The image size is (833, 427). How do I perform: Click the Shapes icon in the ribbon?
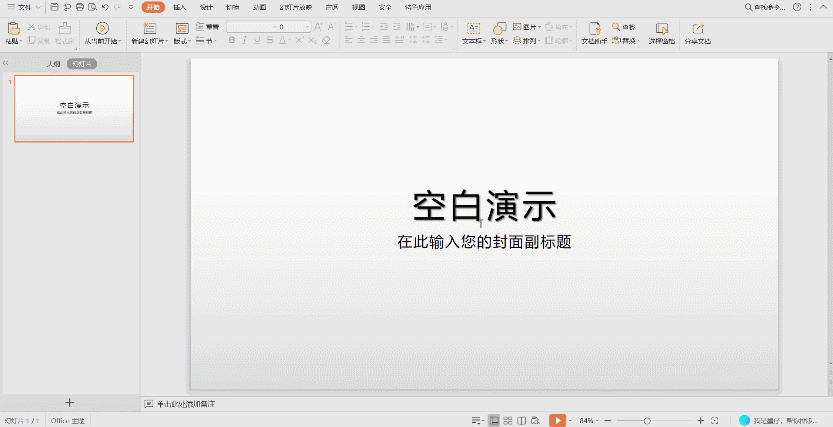tap(498, 28)
